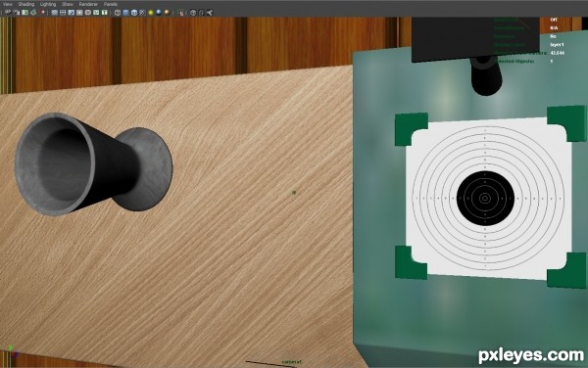Toggle X-Ray Active Components icon
This screenshot has height=368, width=588.
(x=201, y=13)
